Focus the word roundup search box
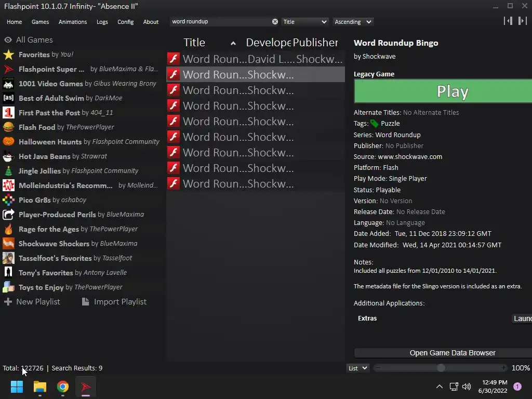 (220, 22)
